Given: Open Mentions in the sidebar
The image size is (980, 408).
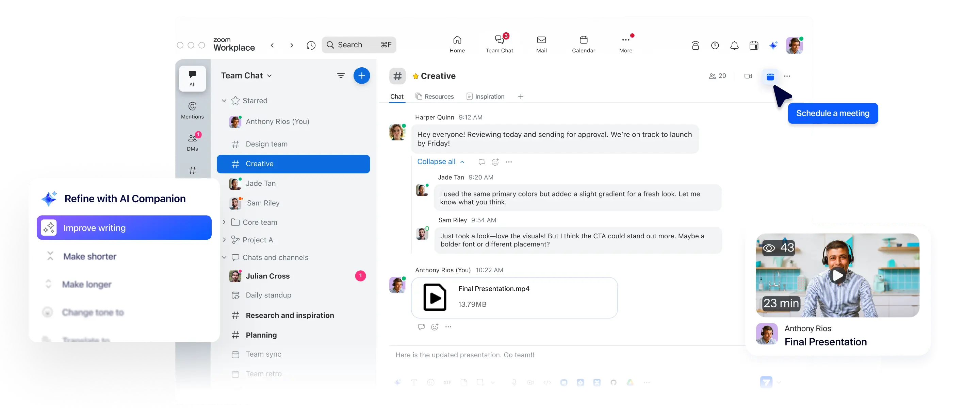Looking at the screenshot, I should 192,110.
